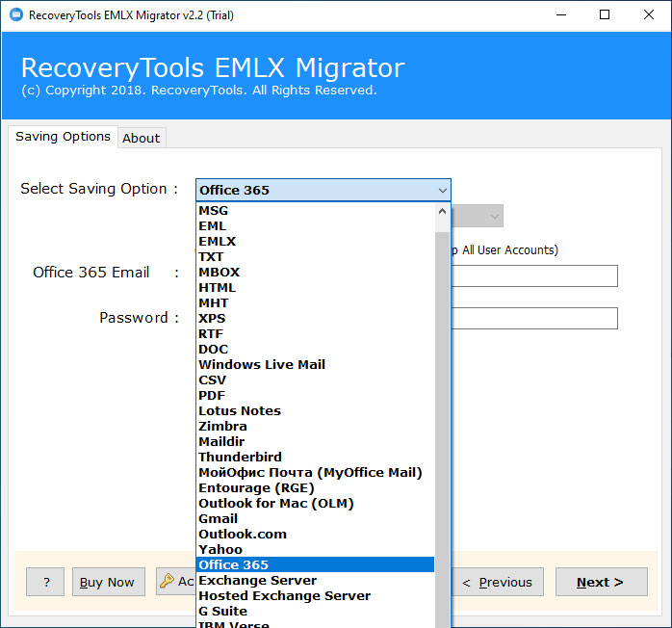Choose EML from the saving options list

point(315,226)
